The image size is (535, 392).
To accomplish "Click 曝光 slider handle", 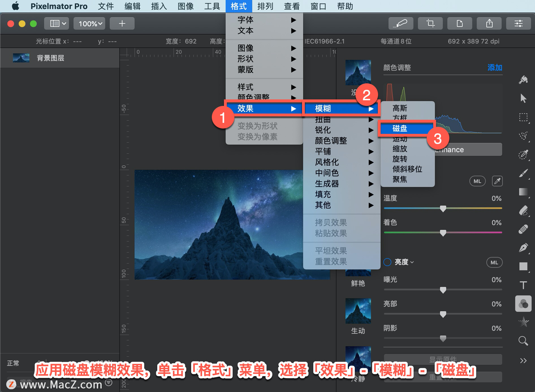I will 443,290.
